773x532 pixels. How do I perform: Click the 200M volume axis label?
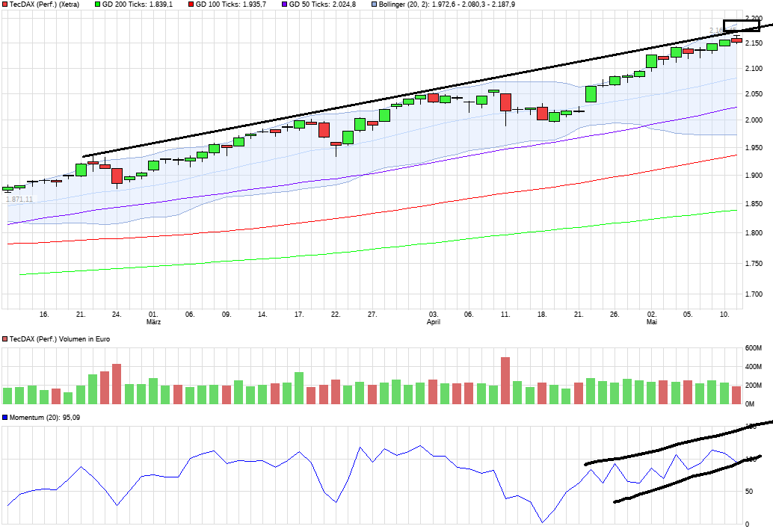tap(754, 386)
